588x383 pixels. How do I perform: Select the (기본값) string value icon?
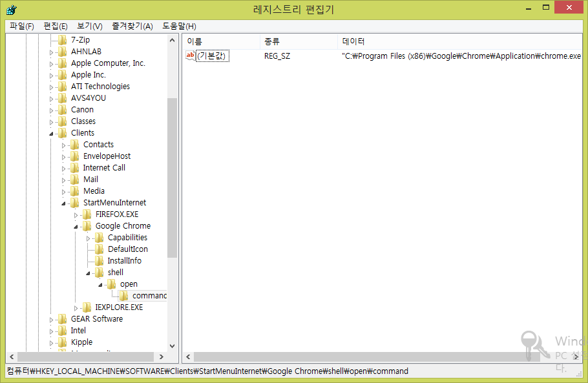coord(190,56)
